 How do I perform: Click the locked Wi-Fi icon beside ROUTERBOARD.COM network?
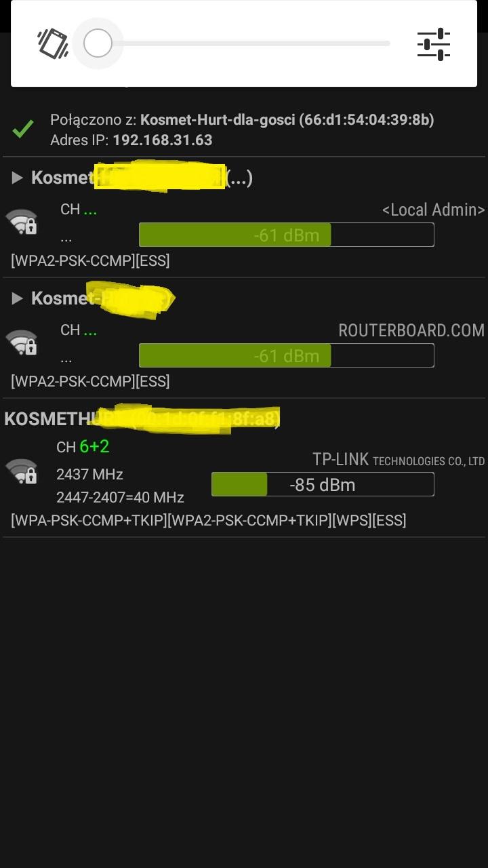click(x=22, y=342)
